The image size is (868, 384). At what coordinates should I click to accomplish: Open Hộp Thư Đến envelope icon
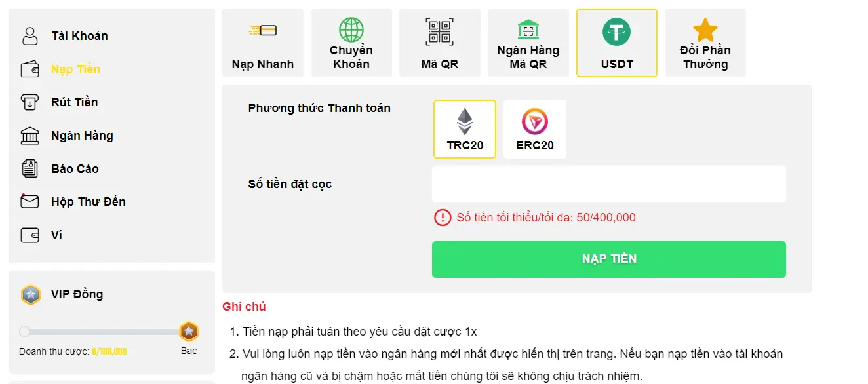[30, 201]
